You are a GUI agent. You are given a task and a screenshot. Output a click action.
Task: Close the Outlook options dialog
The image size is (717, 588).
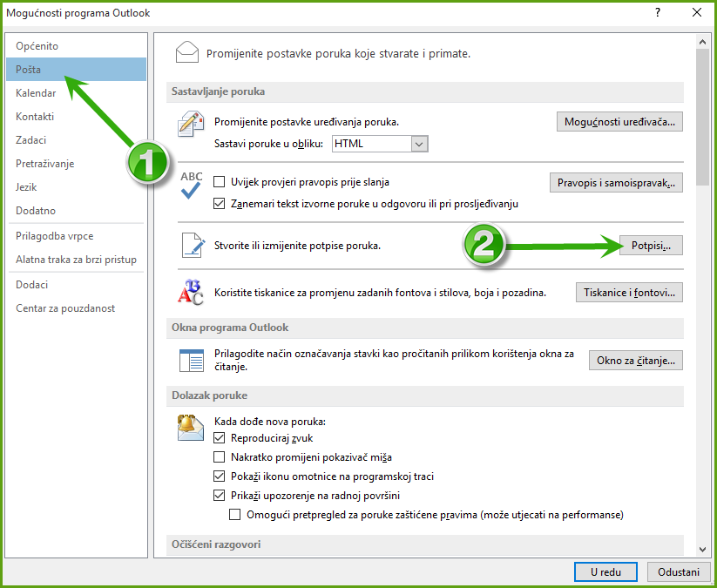point(697,12)
